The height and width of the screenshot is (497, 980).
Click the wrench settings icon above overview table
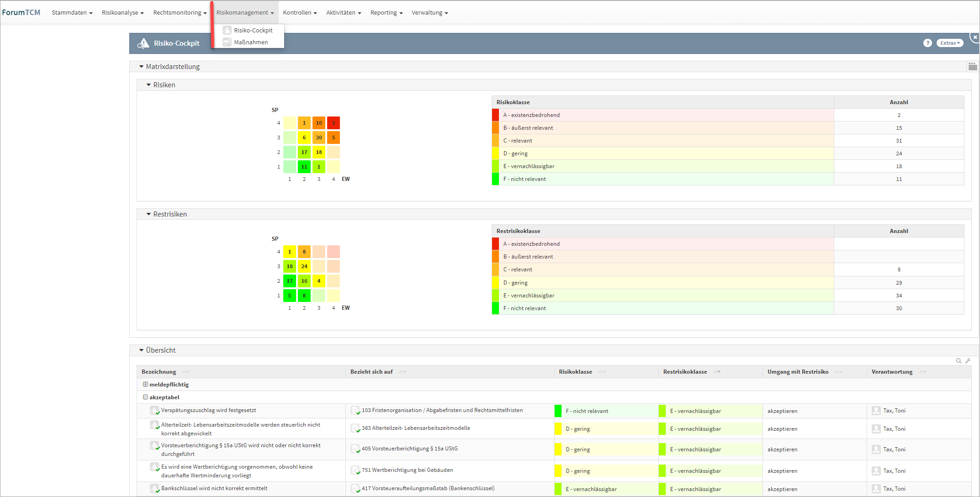click(968, 361)
